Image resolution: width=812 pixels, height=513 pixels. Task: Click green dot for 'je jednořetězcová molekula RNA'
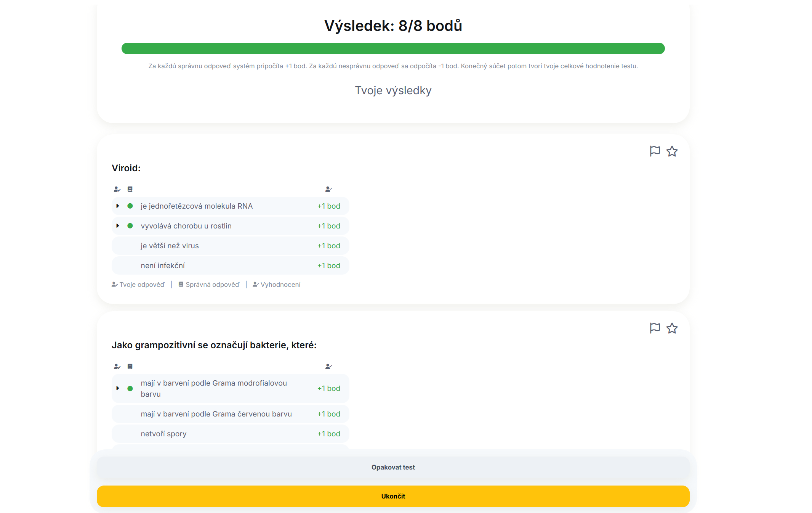[130, 206]
